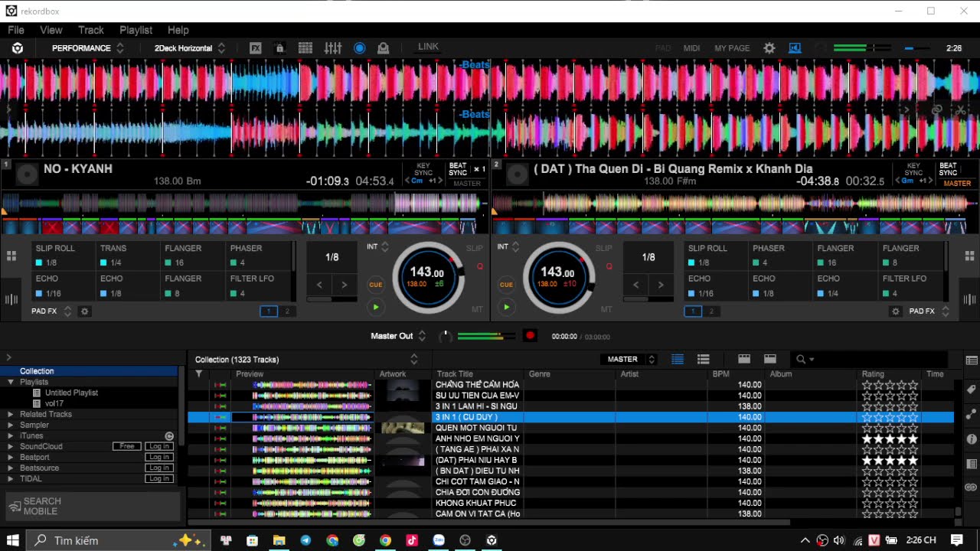
Task: Play deck 2 with the green play button
Action: point(506,307)
